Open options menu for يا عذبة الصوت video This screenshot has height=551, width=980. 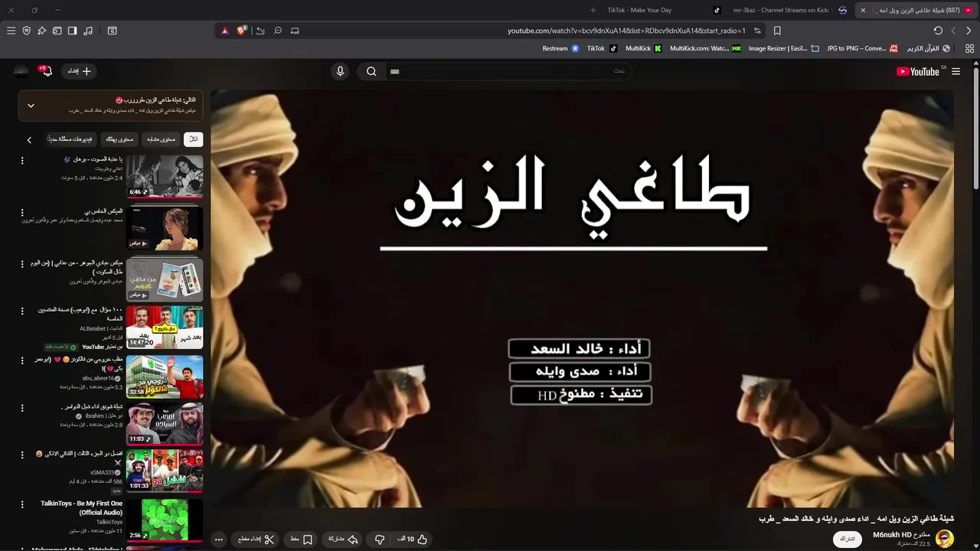(x=22, y=161)
